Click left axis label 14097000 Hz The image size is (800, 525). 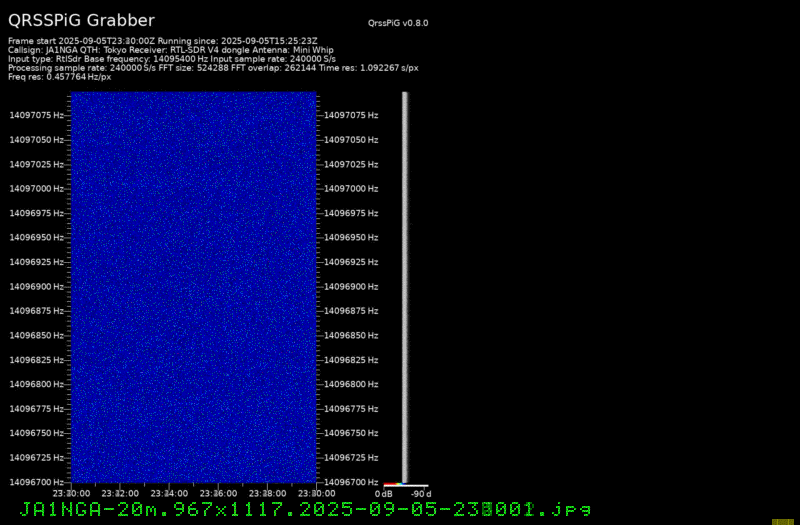36,189
